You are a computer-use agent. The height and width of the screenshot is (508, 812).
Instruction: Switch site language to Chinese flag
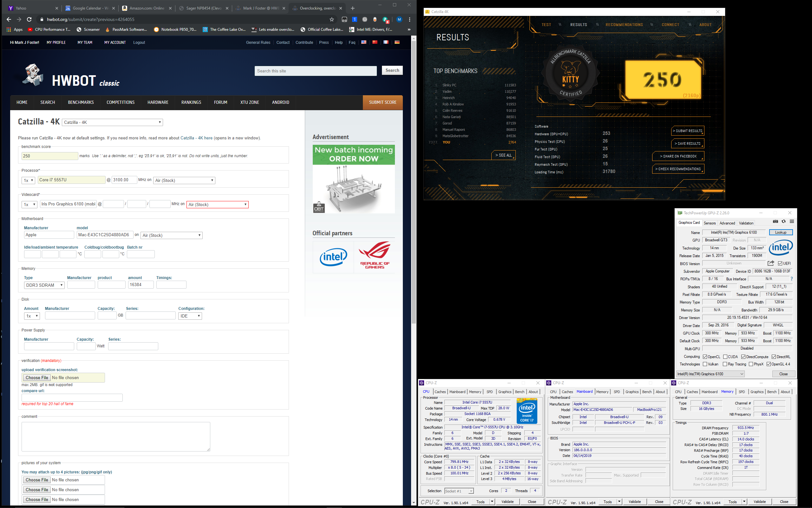click(375, 42)
